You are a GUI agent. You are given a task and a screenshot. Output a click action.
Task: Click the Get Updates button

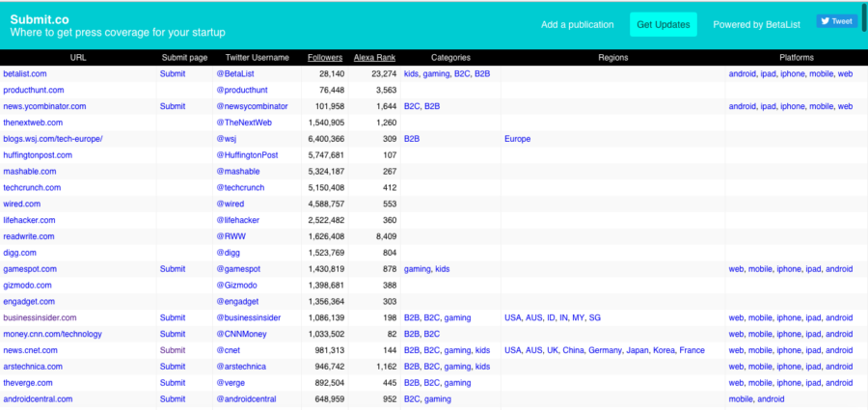pyautogui.click(x=664, y=24)
